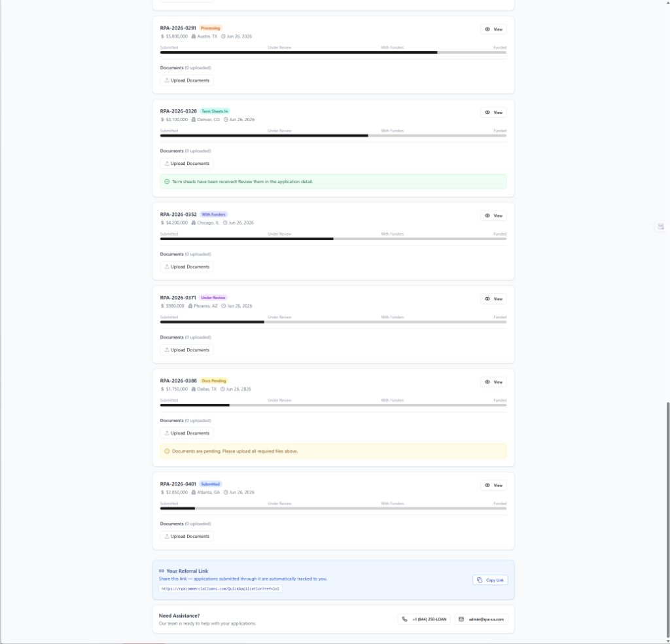Image resolution: width=670 pixels, height=644 pixels.
Task: Click the link icon beside Your Referral Link
Action: coord(162,571)
